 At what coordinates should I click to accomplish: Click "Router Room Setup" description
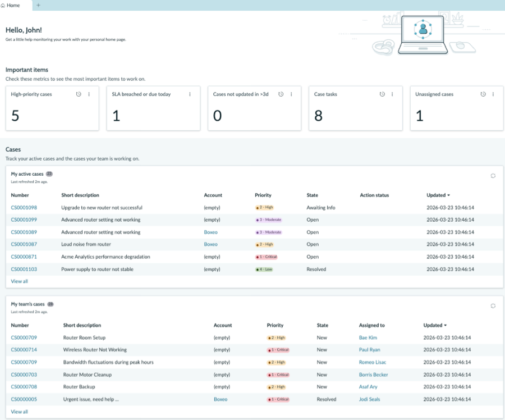[84, 337]
